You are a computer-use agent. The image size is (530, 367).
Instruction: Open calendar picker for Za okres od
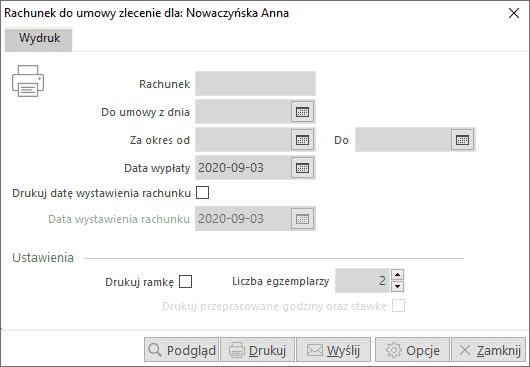tap(303, 140)
